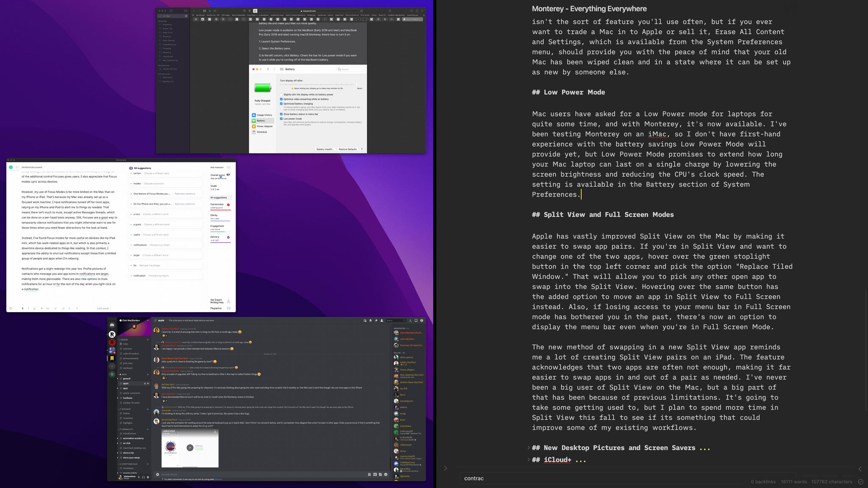Uncheck Optimized battery charging checkbox
Image resolution: width=868 pixels, height=488 pixels.
(281, 104)
